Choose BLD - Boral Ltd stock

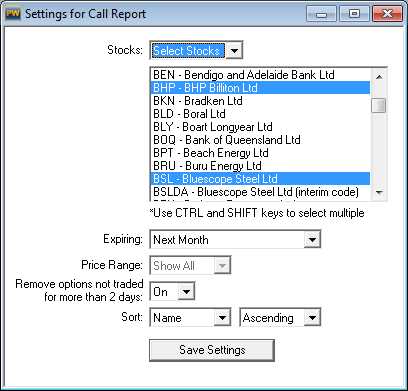[260, 114]
